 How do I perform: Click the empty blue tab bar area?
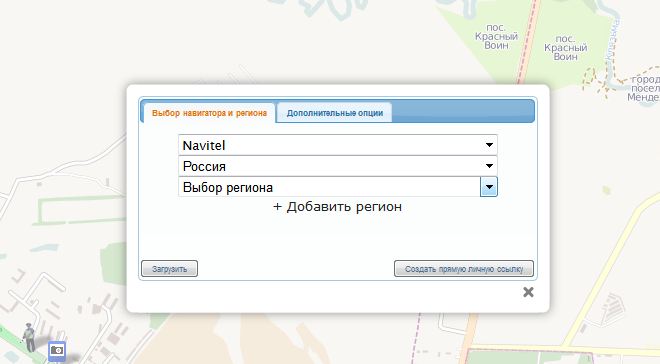tap(462, 112)
